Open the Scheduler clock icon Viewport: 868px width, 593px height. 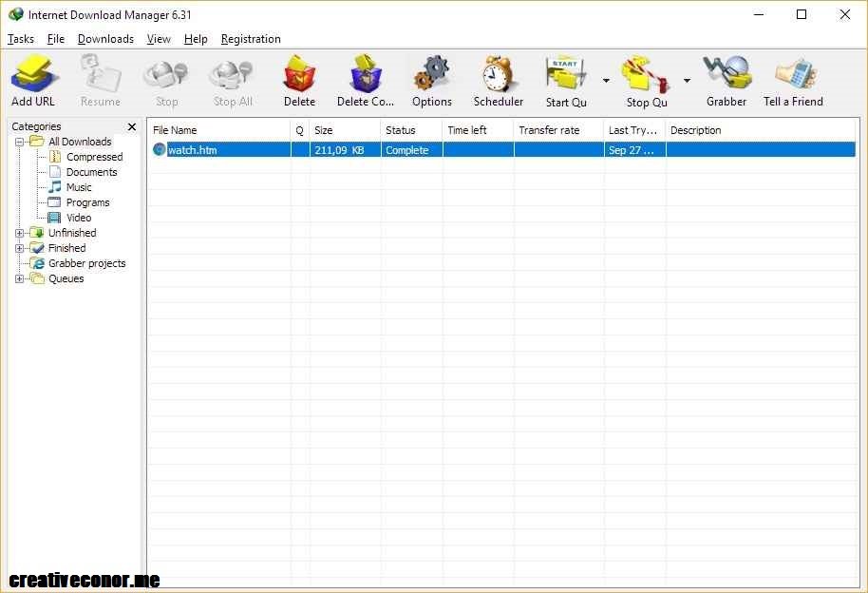[499, 73]
